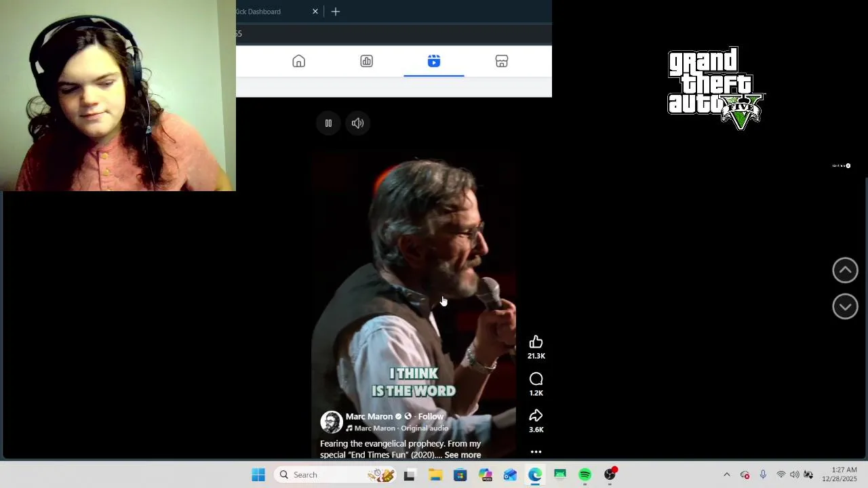
Task: Open Microsoft Store from the taskbar
Action: (460, 475)
